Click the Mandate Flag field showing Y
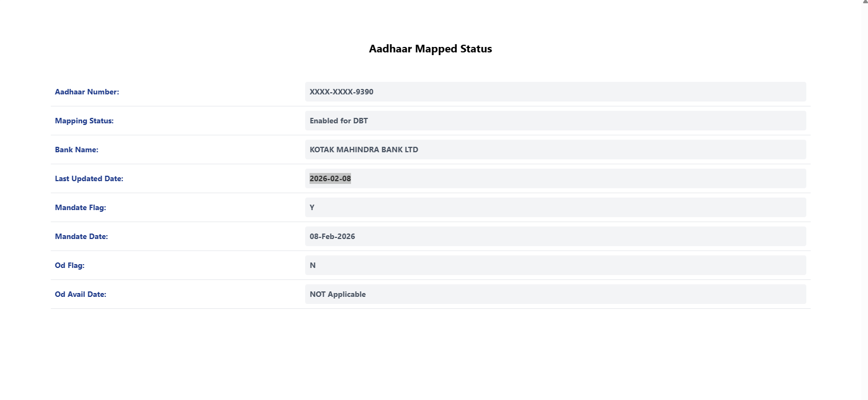Image resolution: width=868 pixels, height=400 pixels. (555, 207)
